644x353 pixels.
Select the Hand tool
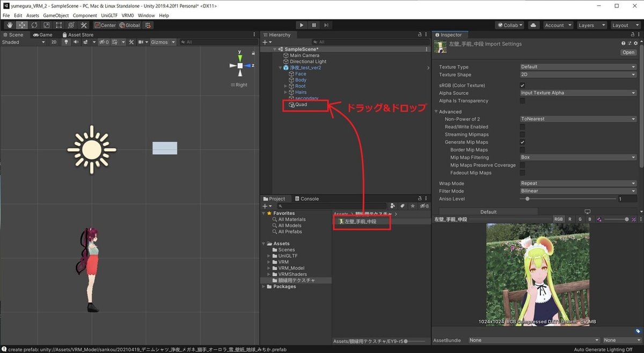pyautogui.click(x=9, y=25)
